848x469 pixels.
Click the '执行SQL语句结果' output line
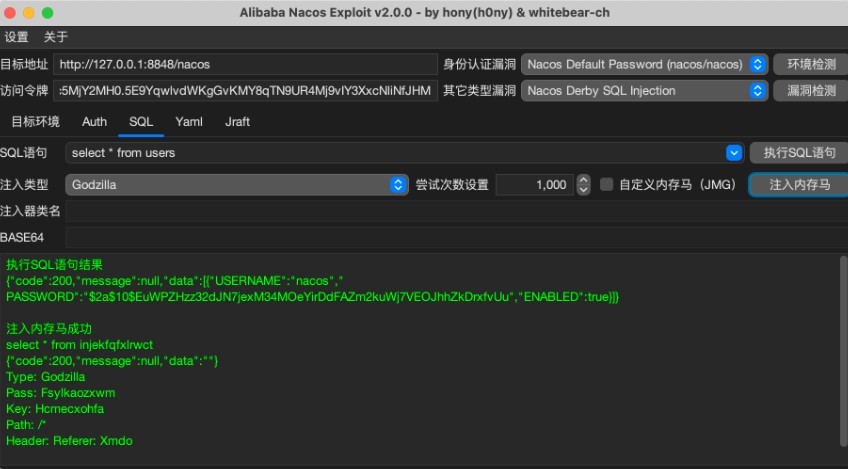(54, 265)
